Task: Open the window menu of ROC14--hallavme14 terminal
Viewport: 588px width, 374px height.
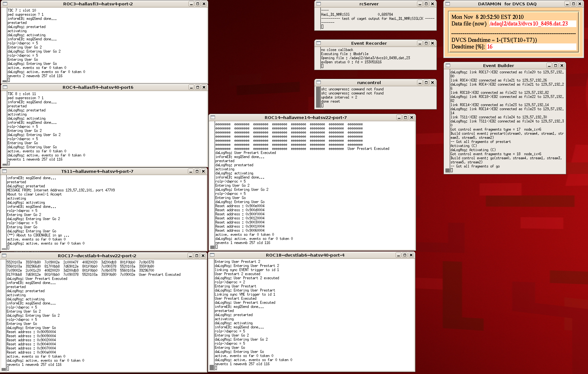Action: [213, 117]
